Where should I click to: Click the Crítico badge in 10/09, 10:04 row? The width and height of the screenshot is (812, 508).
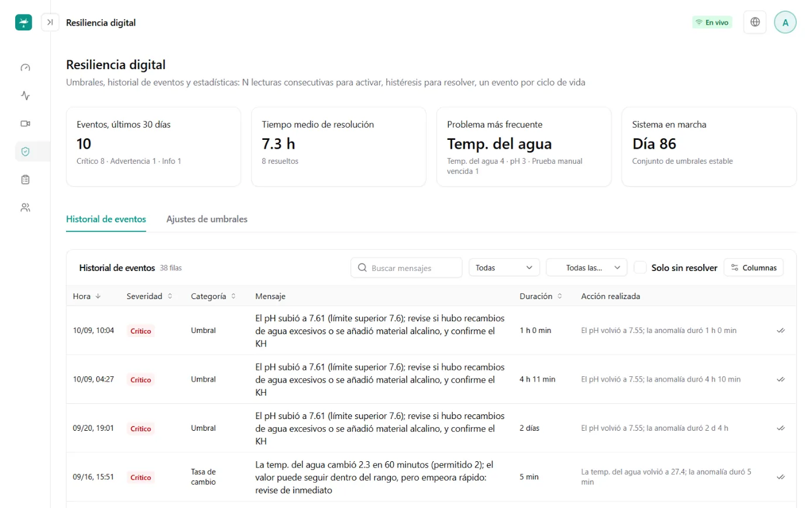(x=140, y=331)
